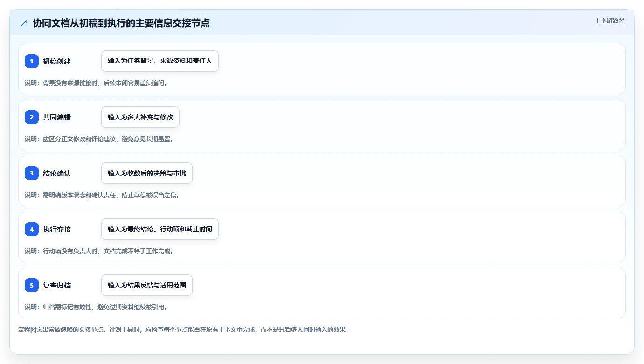This screenshot has height=364, width=644.
Task: Click the chip 输入为结果反馈与适用范围
Action: [x=147, y=285]
